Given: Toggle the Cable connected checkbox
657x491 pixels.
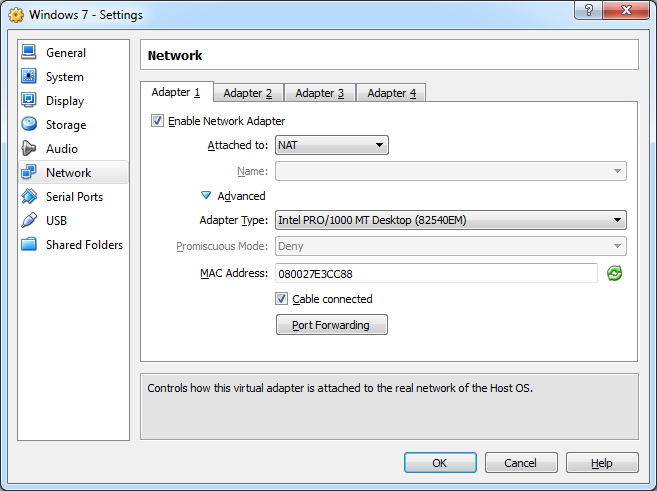Looking at the screenshot, I should point(282,299).
